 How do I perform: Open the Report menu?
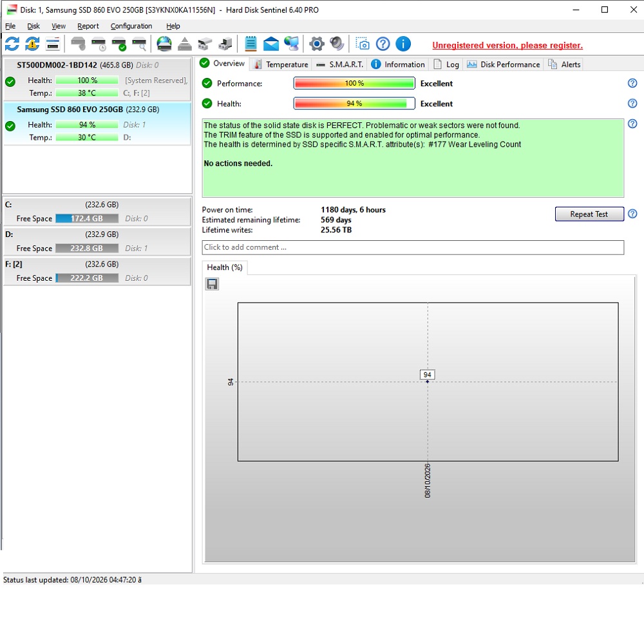[x=88, y=26]
